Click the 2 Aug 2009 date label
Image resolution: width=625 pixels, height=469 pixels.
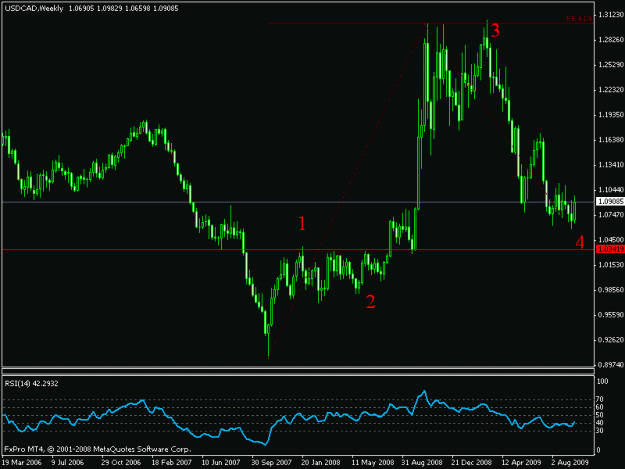[569, 462]
